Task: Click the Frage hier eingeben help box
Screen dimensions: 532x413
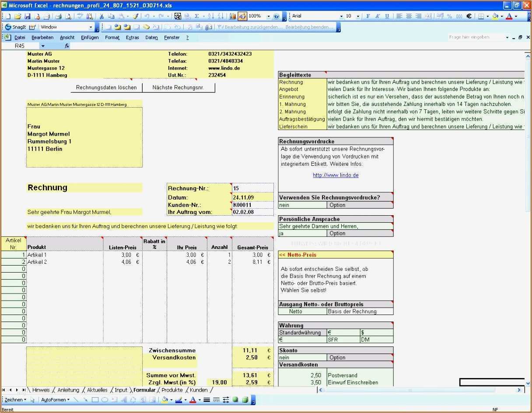Action: coord(476,37)
